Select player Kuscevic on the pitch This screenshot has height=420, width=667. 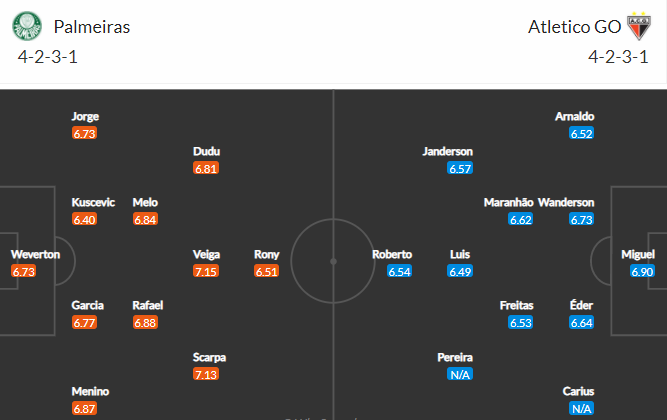(93, 202)
